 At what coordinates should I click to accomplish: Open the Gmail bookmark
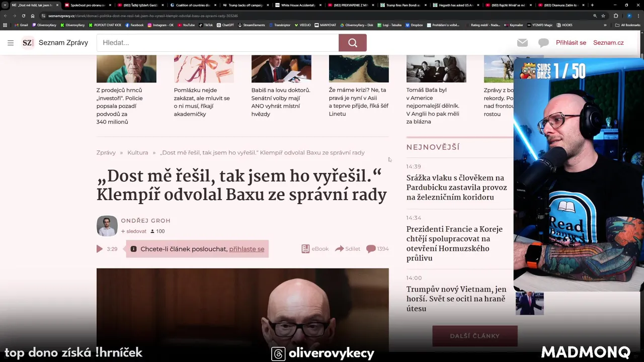[x=22, y=25]
